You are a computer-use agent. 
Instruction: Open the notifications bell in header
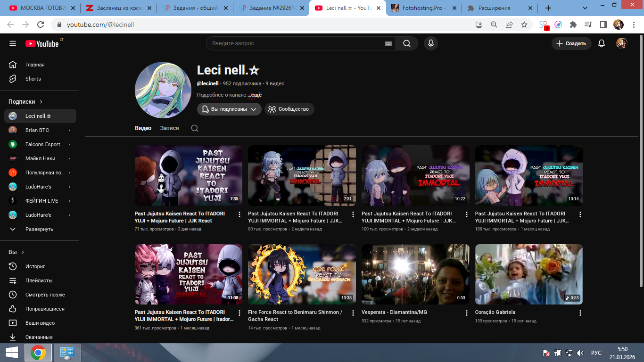coord(601,43)
